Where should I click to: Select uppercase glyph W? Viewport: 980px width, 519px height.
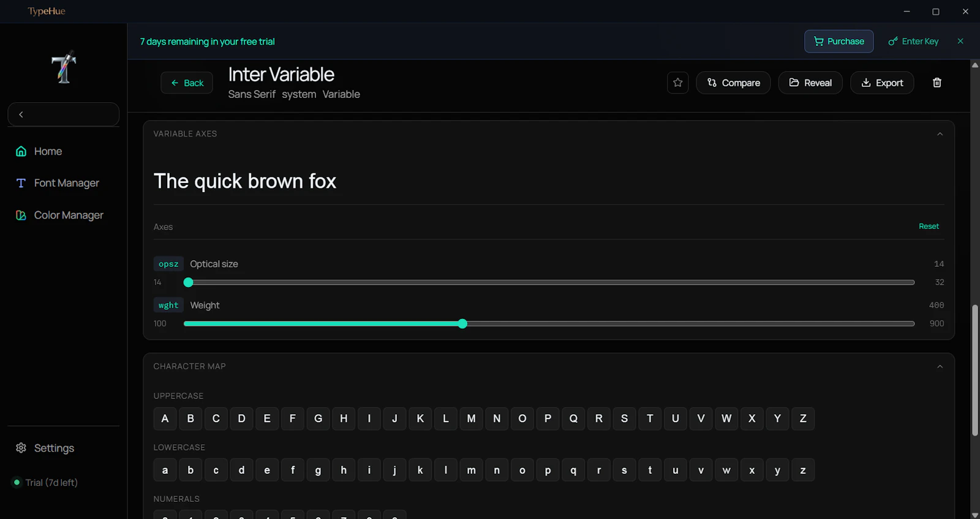[x=726, y=419]
